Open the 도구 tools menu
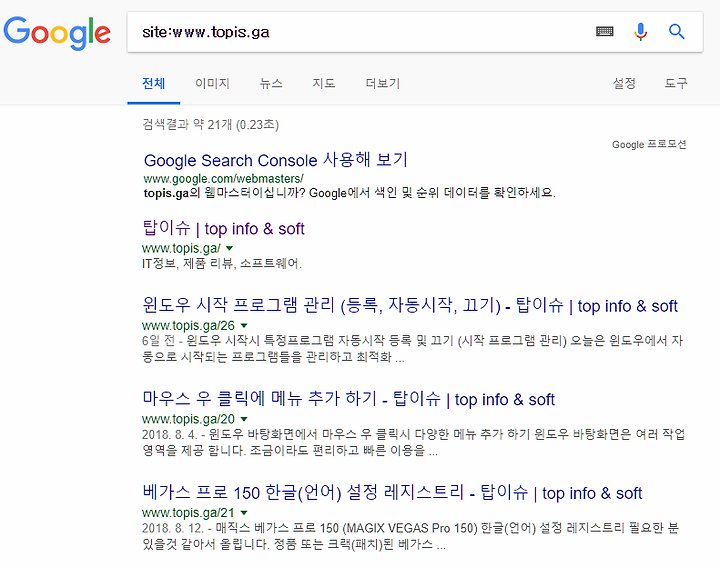Image resolution: width=720 pixels, height=567 pixels. pos(676,84)
